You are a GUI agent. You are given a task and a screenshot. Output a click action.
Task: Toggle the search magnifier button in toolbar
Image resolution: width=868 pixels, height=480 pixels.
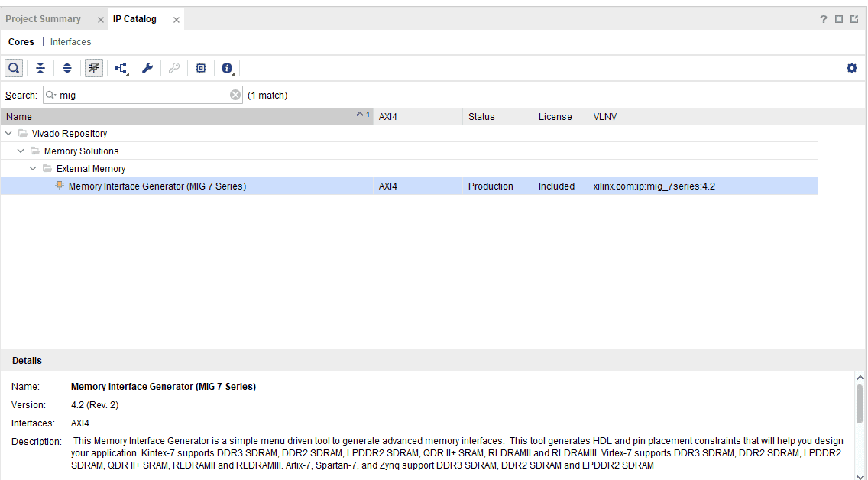click(14, 68)
